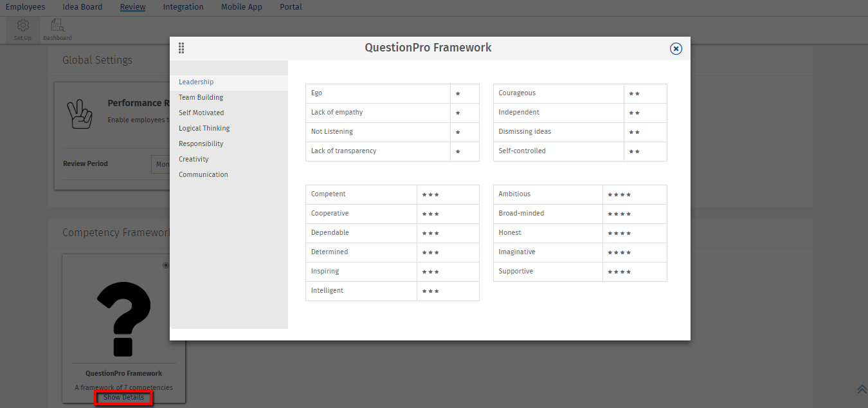Select the Team Building competency
The height and width of the screenshot is (408, 868).
click(229, 98)
